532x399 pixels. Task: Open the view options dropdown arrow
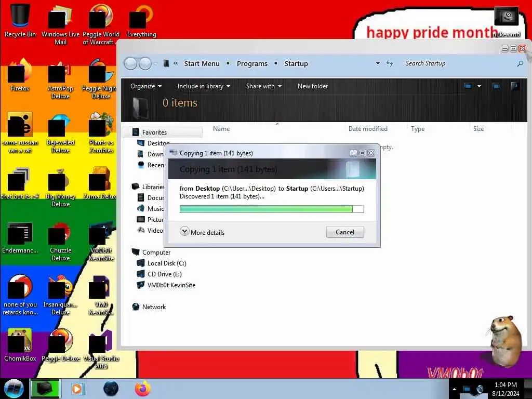[x=479, y=86]
